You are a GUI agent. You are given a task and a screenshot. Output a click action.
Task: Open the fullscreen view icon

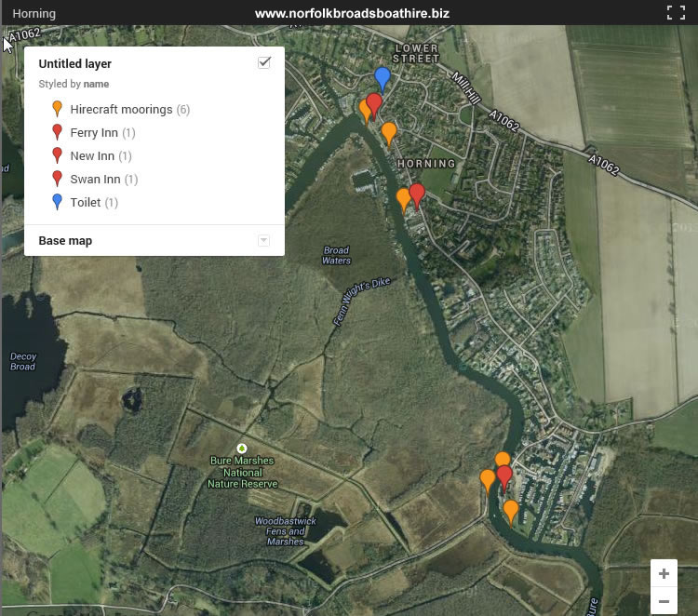pos(676,13)
